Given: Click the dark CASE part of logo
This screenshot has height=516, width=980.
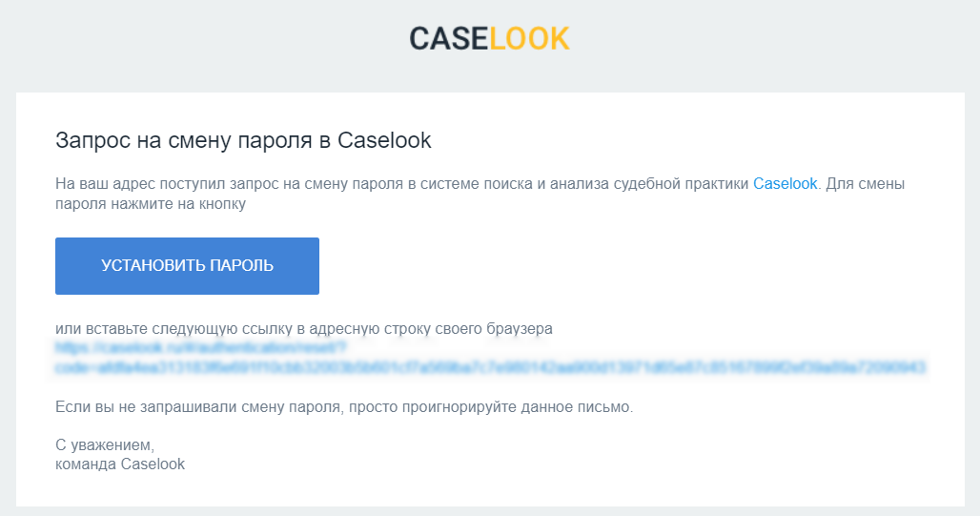Looking at the screenshot, I should 449,39.
